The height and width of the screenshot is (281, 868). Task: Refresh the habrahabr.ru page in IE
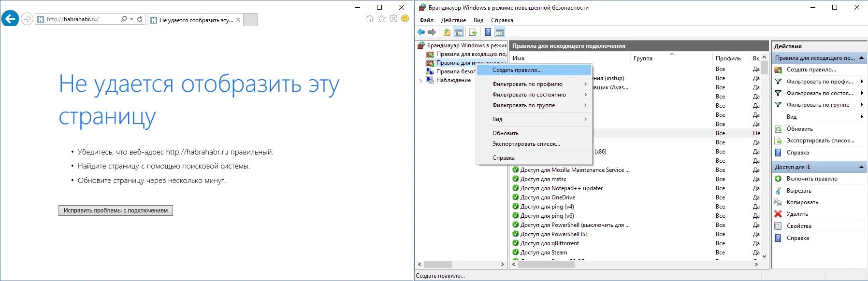pos(140,19)
